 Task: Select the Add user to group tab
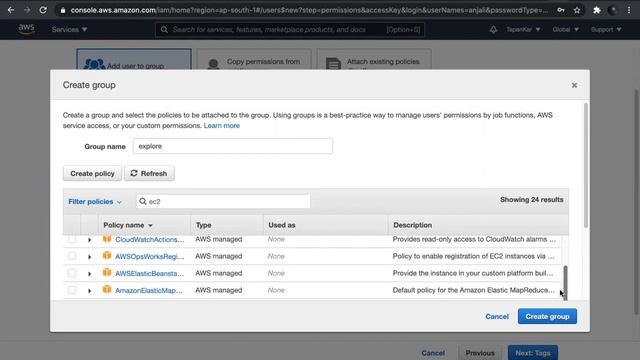point(134,60)
